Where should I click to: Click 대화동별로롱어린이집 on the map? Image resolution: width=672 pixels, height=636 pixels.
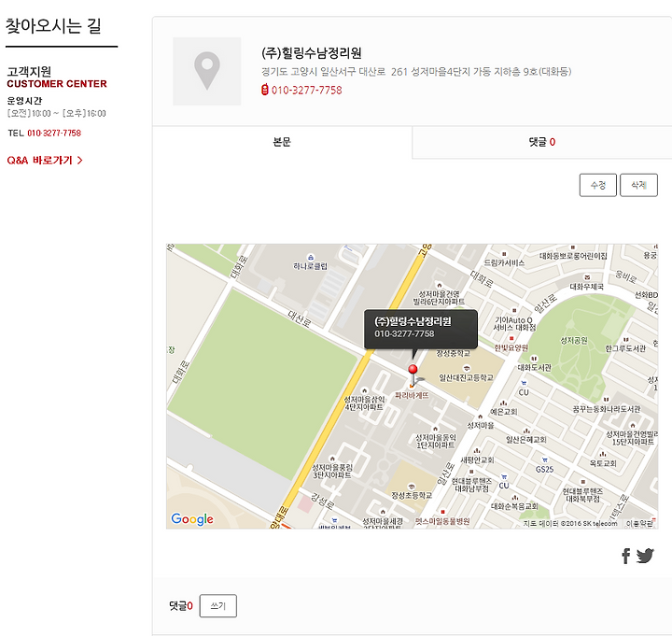click(573, 256)
